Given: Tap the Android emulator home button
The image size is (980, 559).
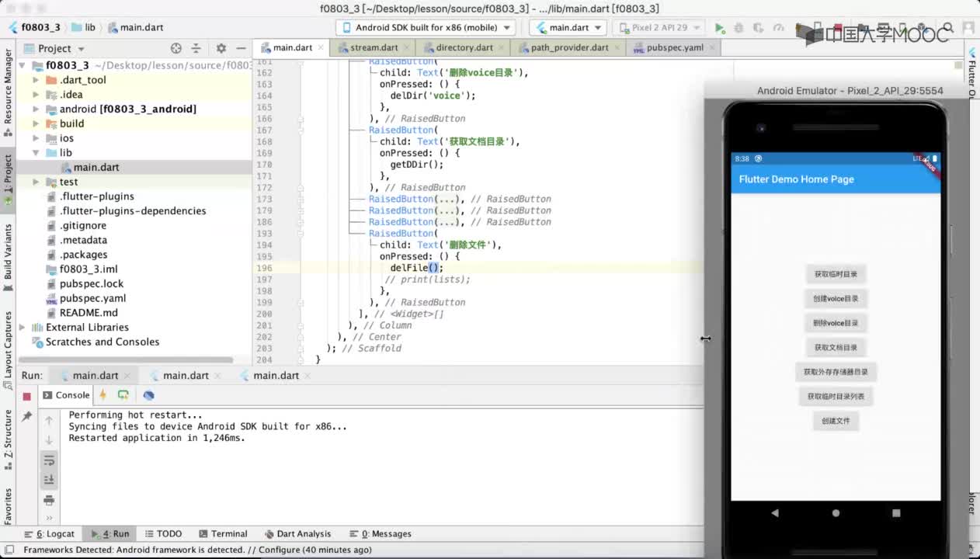Looking at the screenshot, I should [836, 513].
